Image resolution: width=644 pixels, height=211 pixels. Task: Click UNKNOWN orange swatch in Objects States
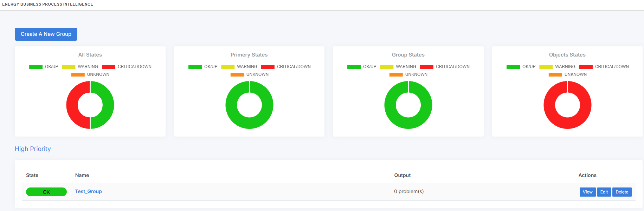(x=555, y=74)
